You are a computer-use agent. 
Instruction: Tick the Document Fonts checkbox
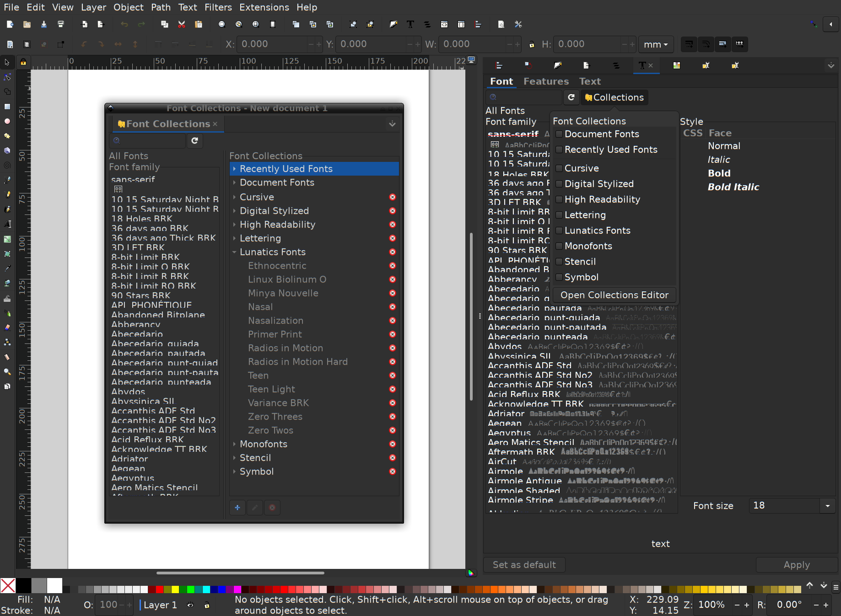click(559, 134)
